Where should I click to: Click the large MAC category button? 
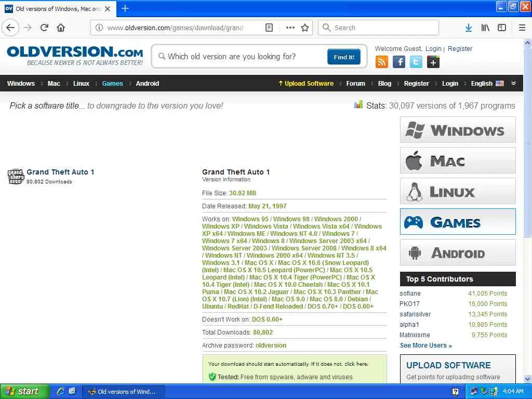(458, 161)
